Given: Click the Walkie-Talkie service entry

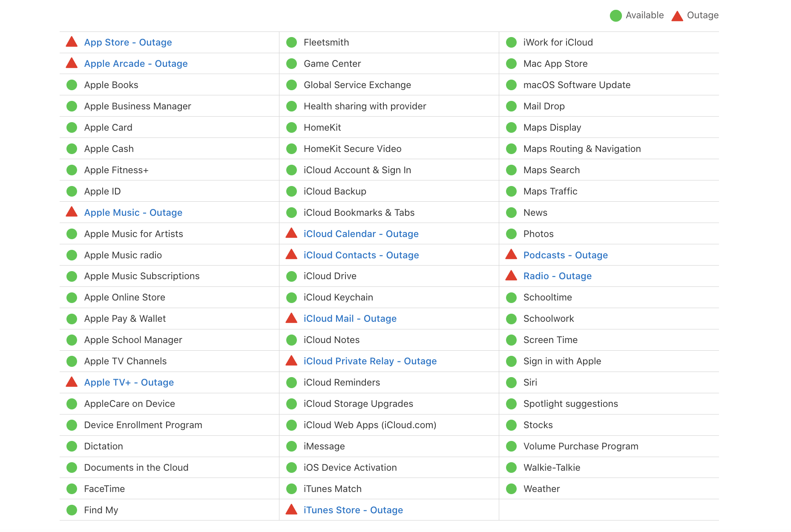Looking at the screenshot, I should 552,467.
